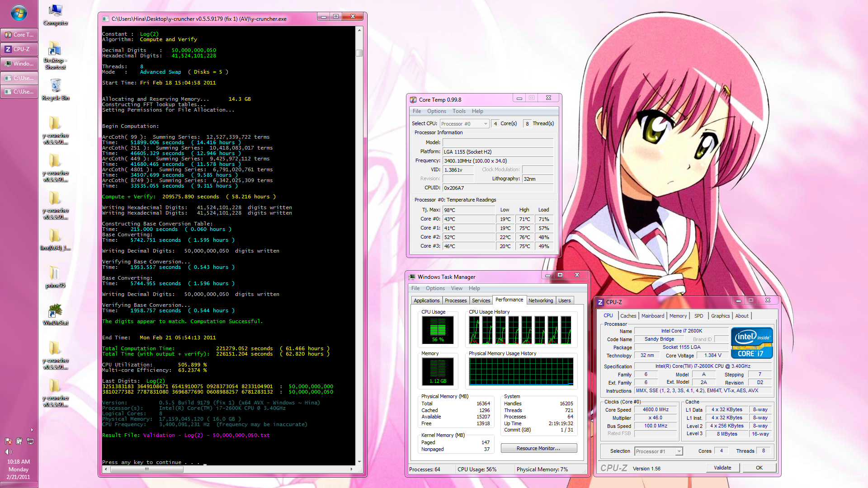Click the Resource Monitor button

[x=538, y=448]
